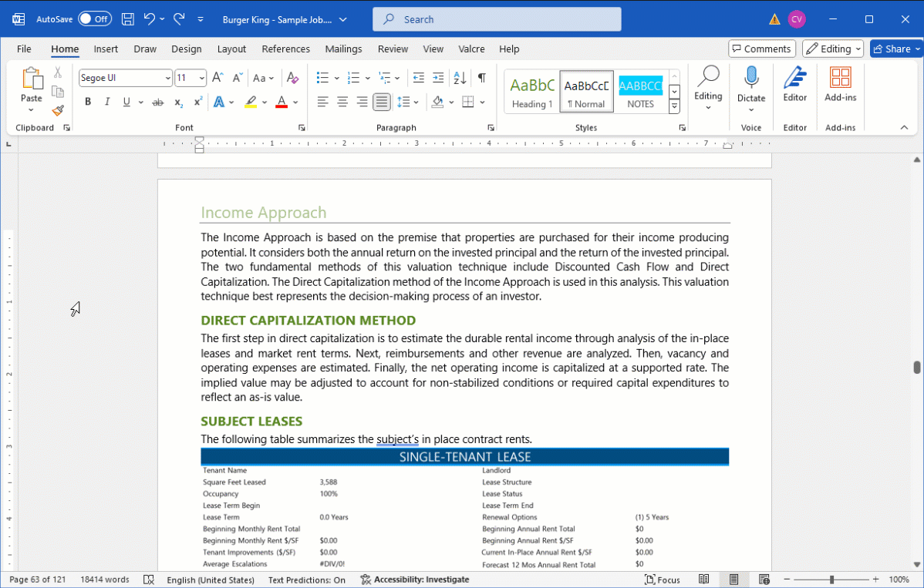Select the Format Painter brush
This screenshot has height=588, width=924.
tap(58, 110)
